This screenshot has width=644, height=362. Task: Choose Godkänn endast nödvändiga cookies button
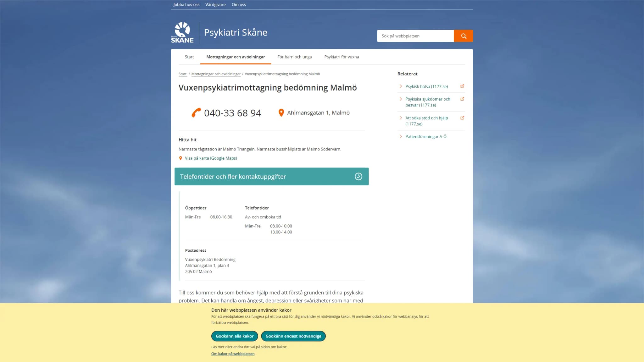[x=293, y=336]
